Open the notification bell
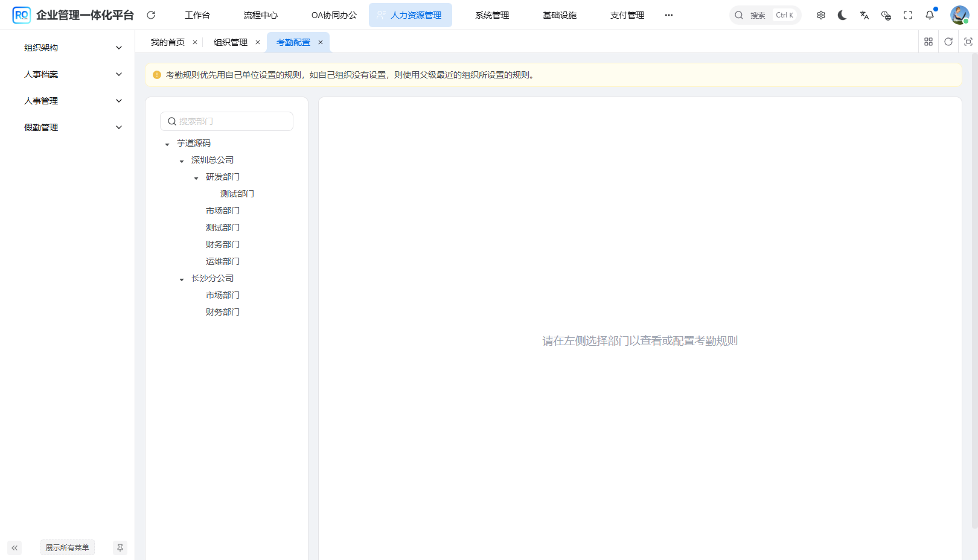 [x=929, y=15]
